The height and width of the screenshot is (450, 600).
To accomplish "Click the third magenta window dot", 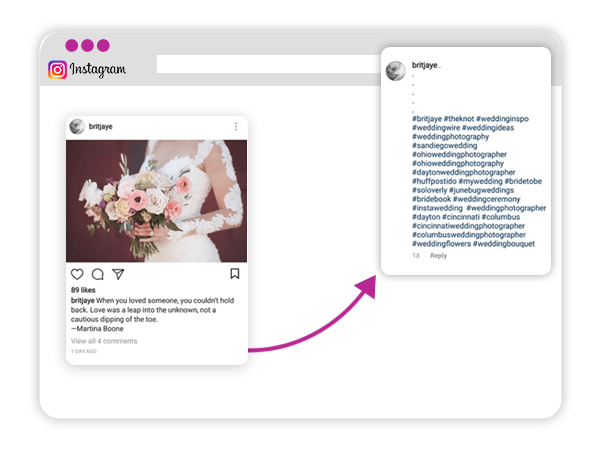I will (x=103, y=45).
